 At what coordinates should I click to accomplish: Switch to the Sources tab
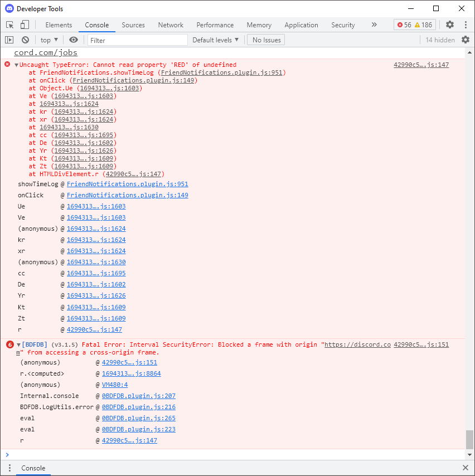point(133,25)
